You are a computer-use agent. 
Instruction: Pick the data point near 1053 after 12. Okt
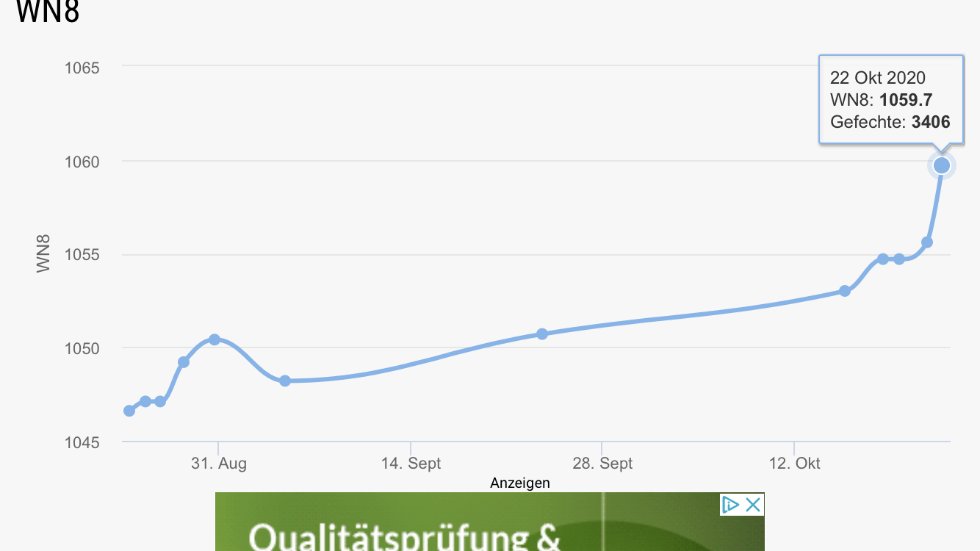845,291
